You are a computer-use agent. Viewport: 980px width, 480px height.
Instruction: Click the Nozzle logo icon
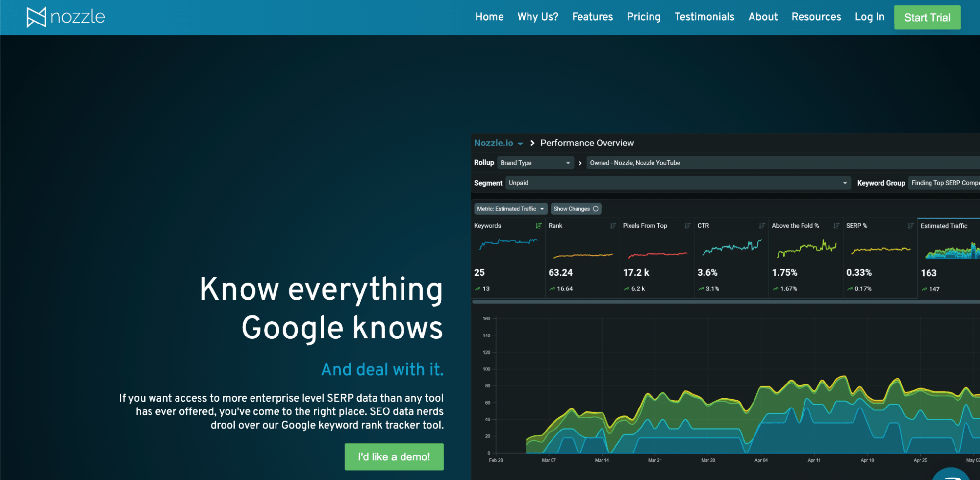[36, 16]
